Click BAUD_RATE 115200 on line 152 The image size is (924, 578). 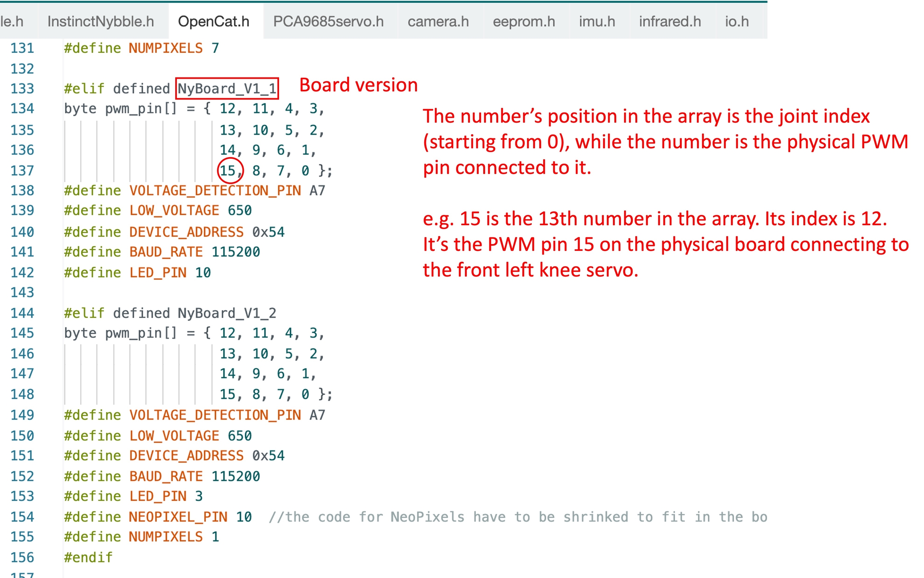tap(195, 476)
